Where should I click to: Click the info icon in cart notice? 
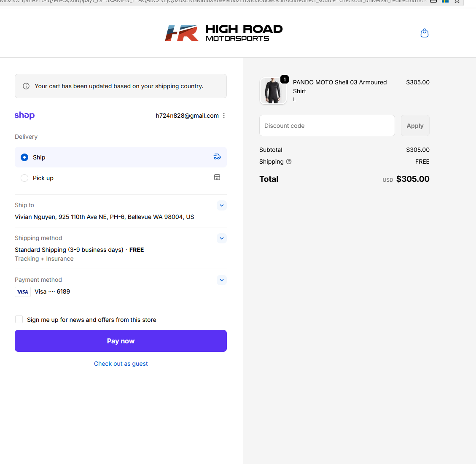(x=26, y=86)
